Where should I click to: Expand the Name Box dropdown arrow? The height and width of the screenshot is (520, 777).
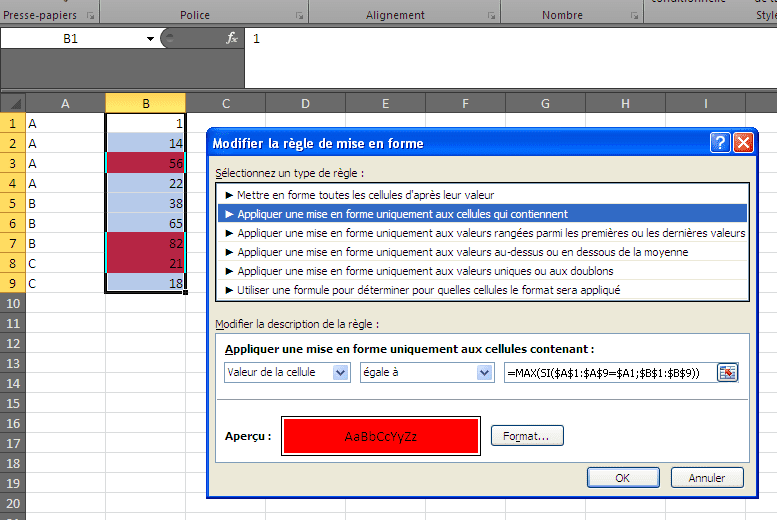point(150,38)
